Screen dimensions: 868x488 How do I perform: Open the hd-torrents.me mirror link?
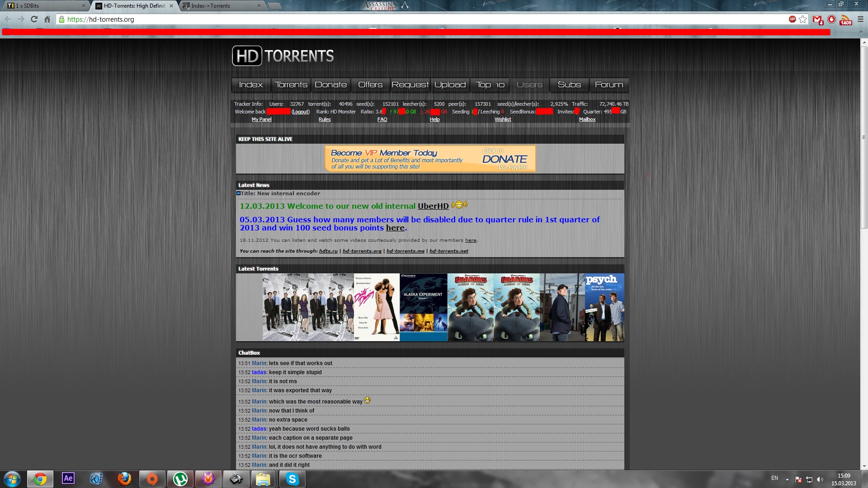pyautogui.click(x=405, y=251)
